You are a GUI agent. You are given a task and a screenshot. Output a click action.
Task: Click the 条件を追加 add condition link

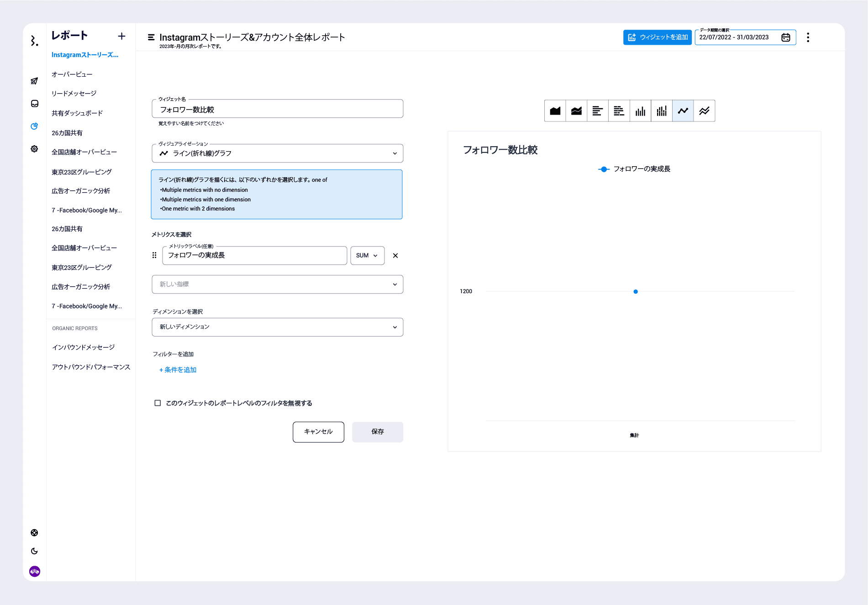tap(178, 370)
